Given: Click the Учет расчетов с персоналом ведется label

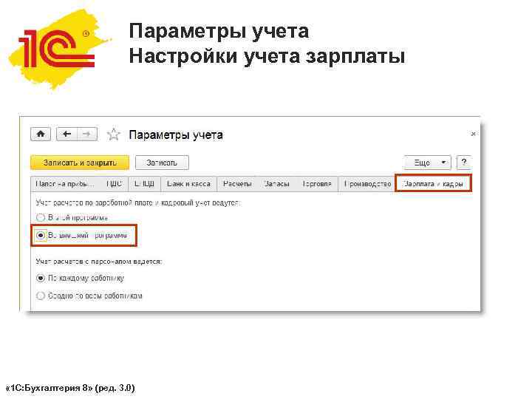Looking at the screenshot, I should tap(99, 262).
